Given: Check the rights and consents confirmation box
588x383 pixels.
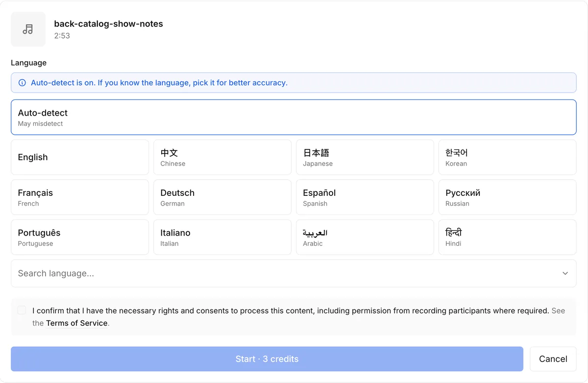Looking at the screenshot, I should [x=22, y=310].
